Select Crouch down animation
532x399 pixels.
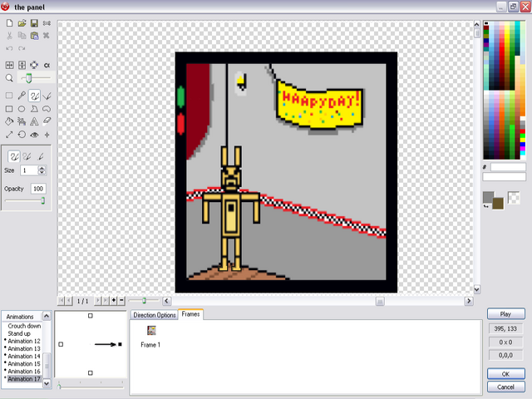click(24, 326)
